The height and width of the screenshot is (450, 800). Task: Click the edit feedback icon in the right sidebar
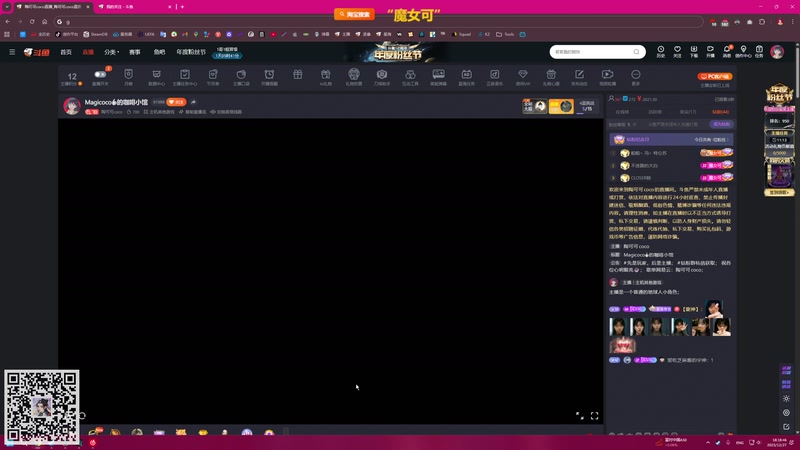pyautogui.click(x=786, y=427)
